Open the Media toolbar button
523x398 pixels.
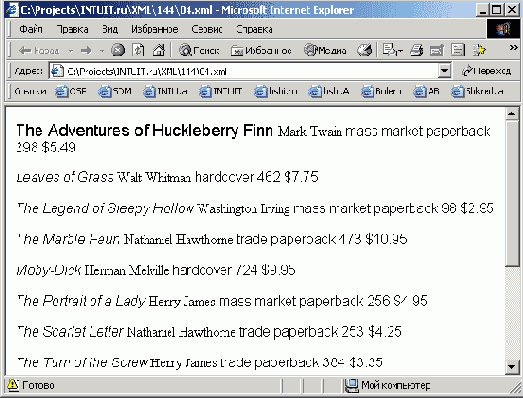point(325,50)
